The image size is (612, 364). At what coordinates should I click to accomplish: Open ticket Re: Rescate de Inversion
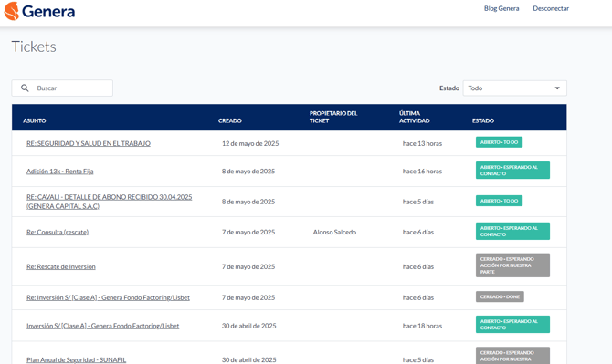point(61,266)
